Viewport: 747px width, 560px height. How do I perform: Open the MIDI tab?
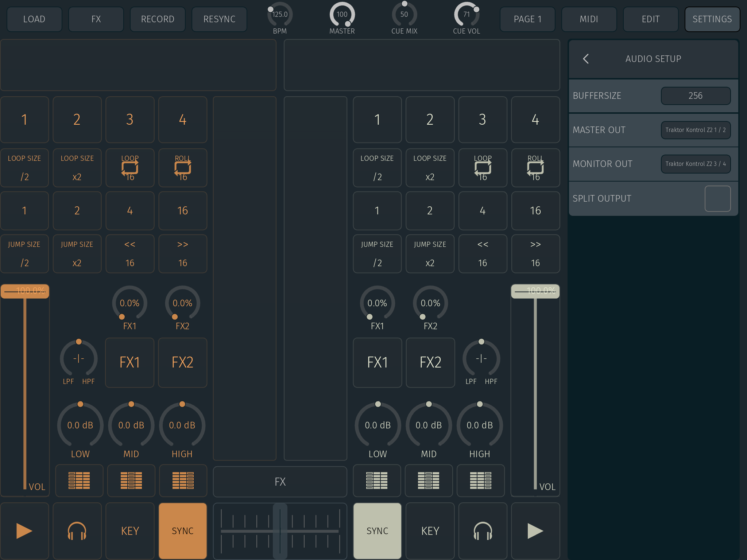pyautogui.click(x=589, y=19)
